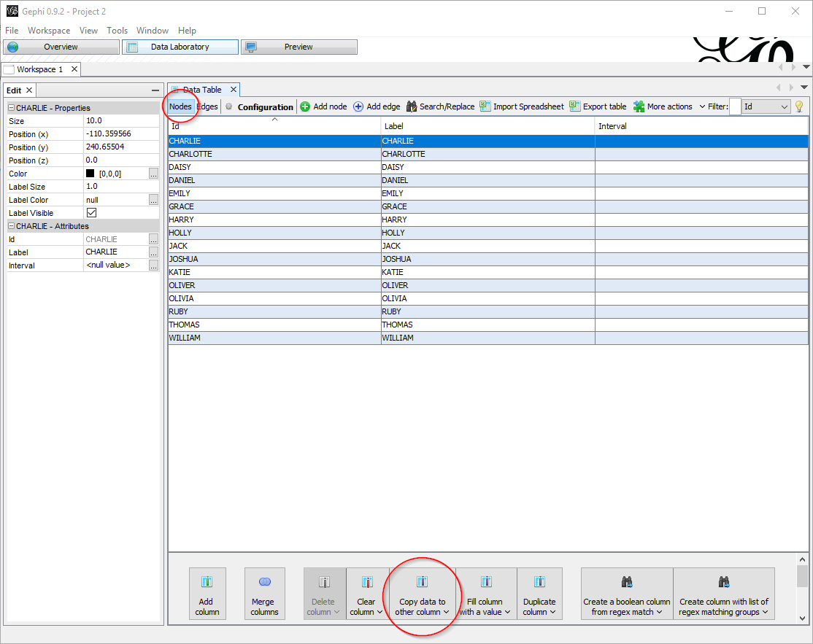Screen dimensions: 813x644
Task: Sort table by Label column header
Action: pyautogui.click(x=488, y=126)
